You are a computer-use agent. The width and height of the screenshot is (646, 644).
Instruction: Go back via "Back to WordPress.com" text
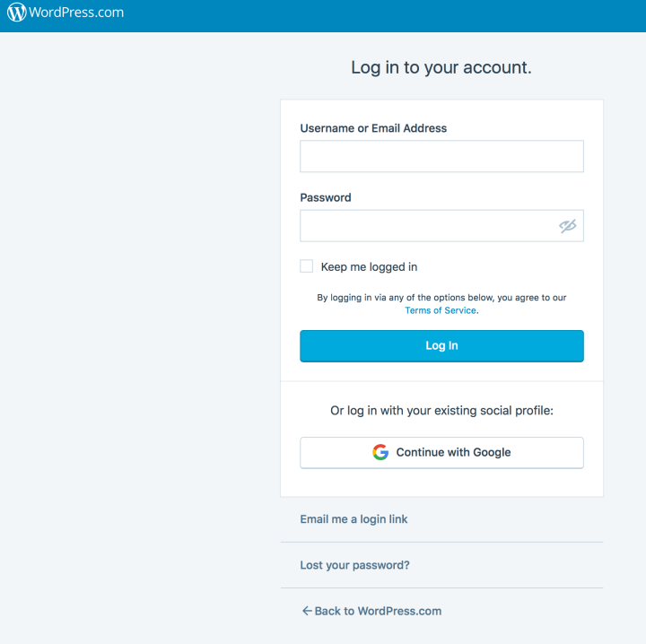[378, 612]
